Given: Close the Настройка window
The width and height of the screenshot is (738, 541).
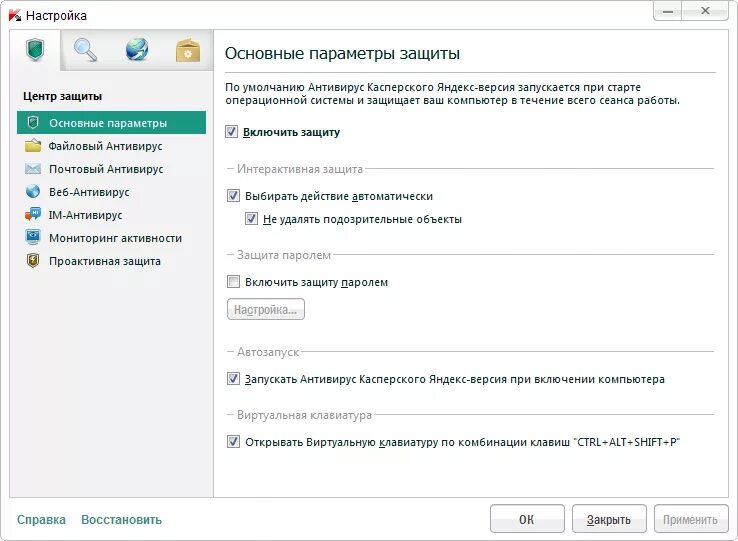Looking at the screenshot, I should coord(705,11).
